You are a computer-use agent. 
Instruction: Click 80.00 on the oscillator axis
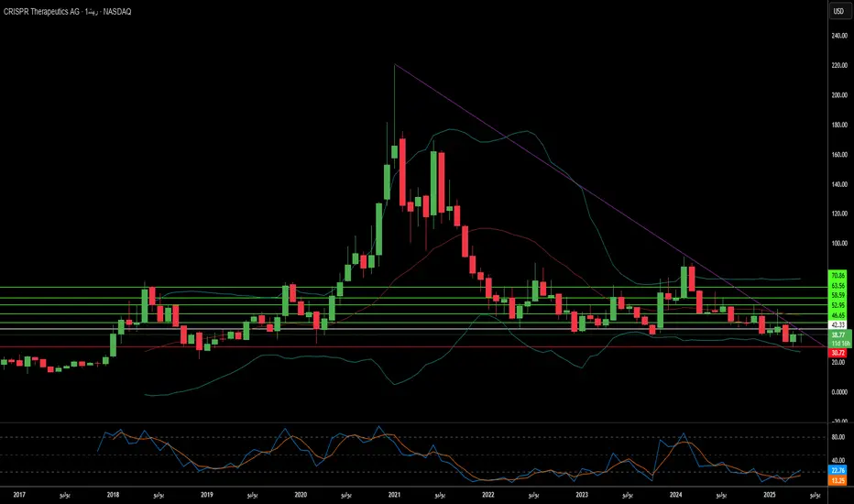tap(838, 437)
